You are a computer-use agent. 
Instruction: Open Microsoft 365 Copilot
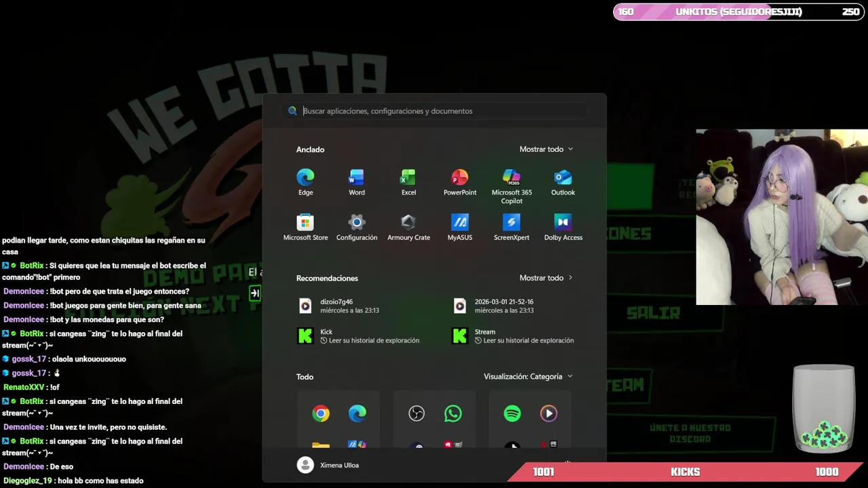[511, 186]
